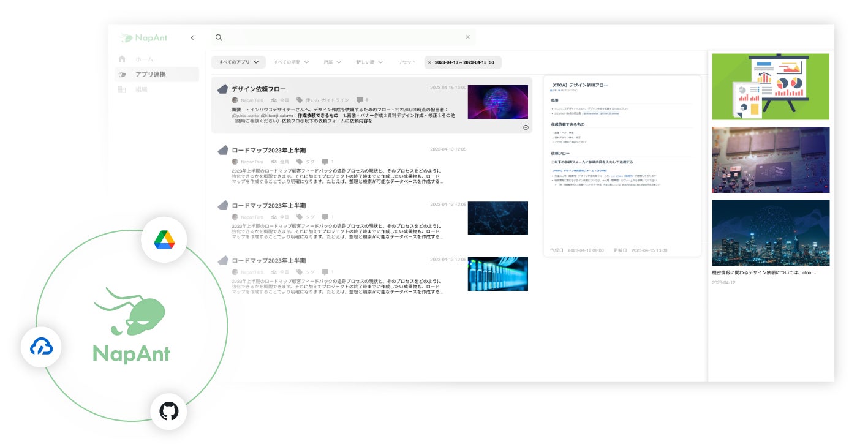Click the 依頼フロー heading in the preview
Screen dimensions: 868x447
point(560,153)
